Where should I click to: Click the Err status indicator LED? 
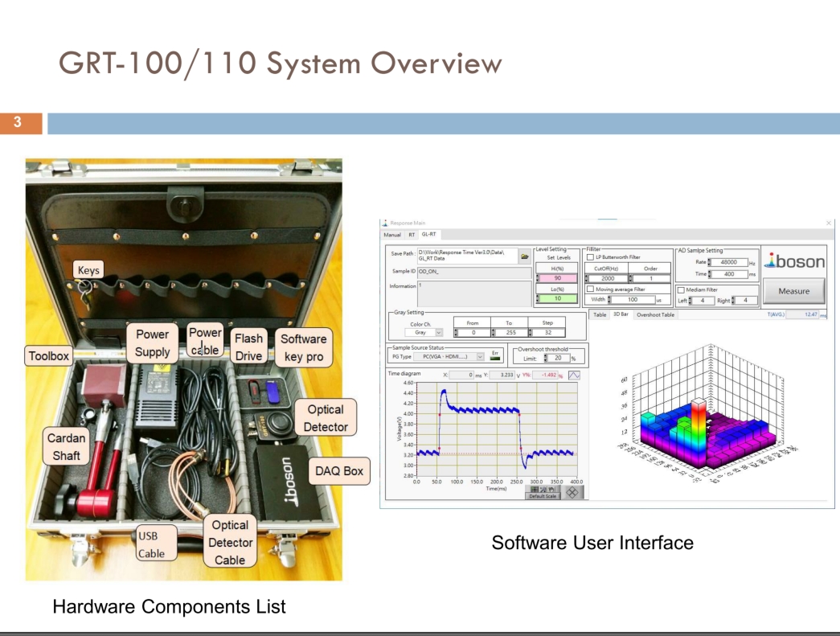[495, 359]
